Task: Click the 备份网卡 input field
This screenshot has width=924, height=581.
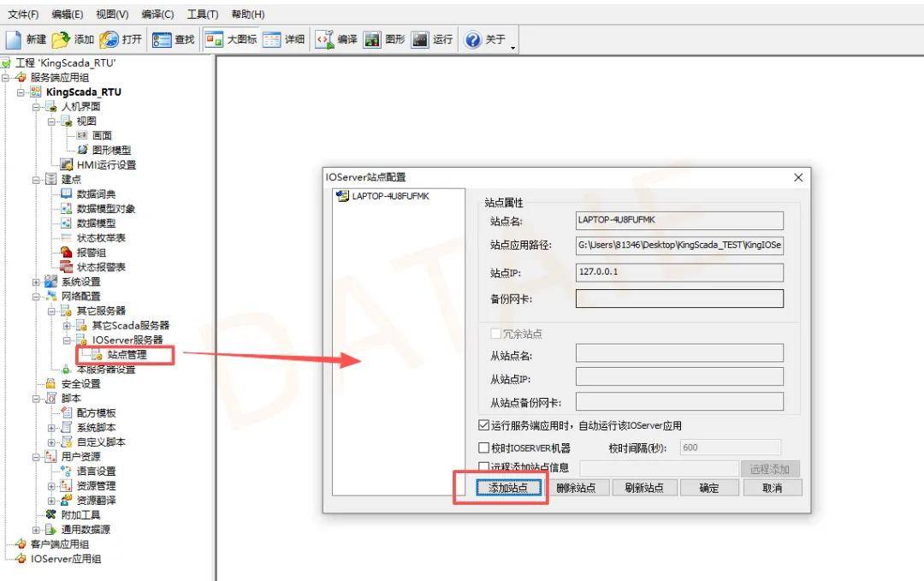Action: click(679, 299)
